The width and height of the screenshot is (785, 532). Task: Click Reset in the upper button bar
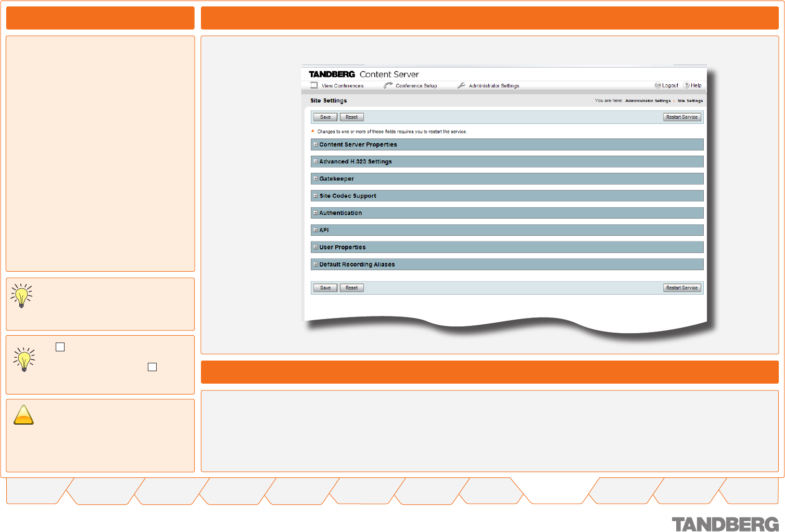(352, 117)
